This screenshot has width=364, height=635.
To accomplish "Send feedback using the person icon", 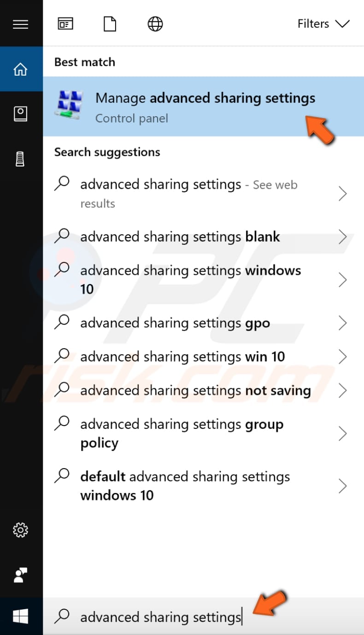I will (21, 576).
